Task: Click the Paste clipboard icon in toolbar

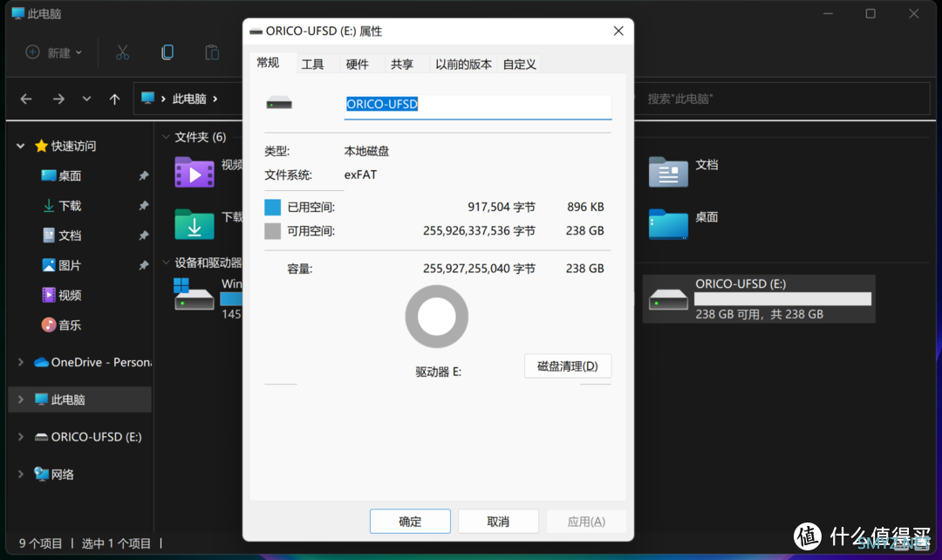Action: [212, 52]
